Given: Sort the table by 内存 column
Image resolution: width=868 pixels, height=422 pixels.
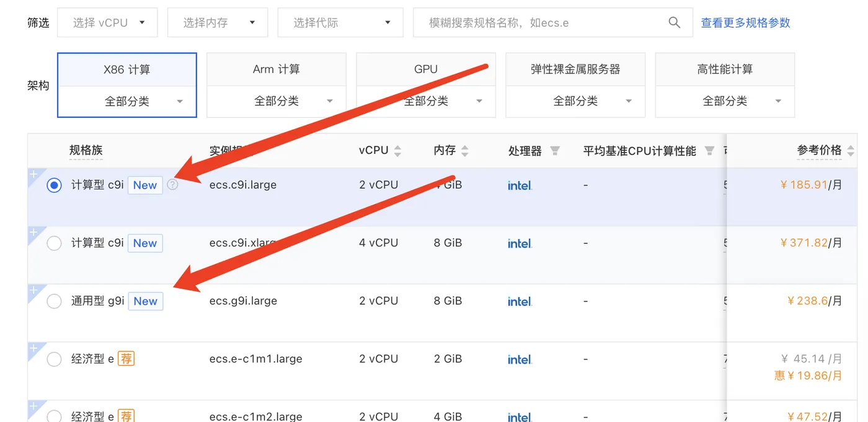Looking at the screenshot, I should point(466,150).
